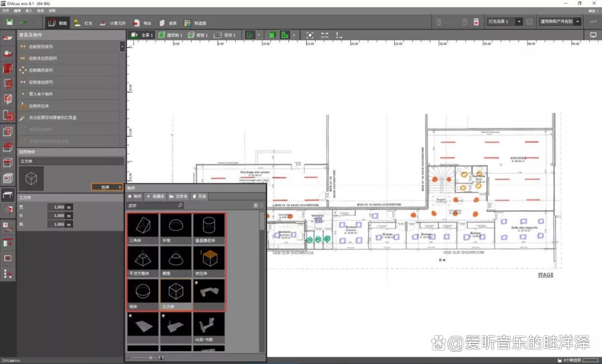
Task: Choose the 平顶方锥体 truncated pyramid object
Action: [x=143, y=262]
